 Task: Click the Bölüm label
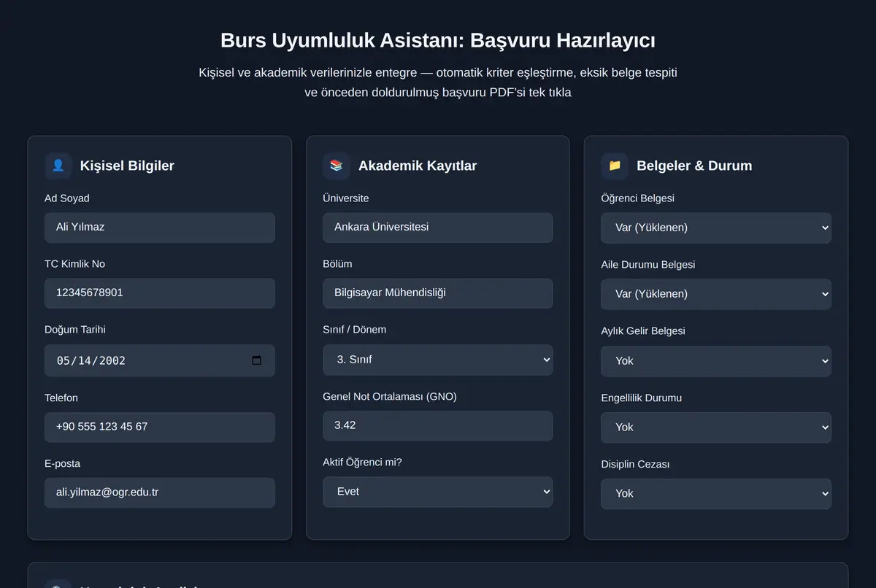(337, 264)
